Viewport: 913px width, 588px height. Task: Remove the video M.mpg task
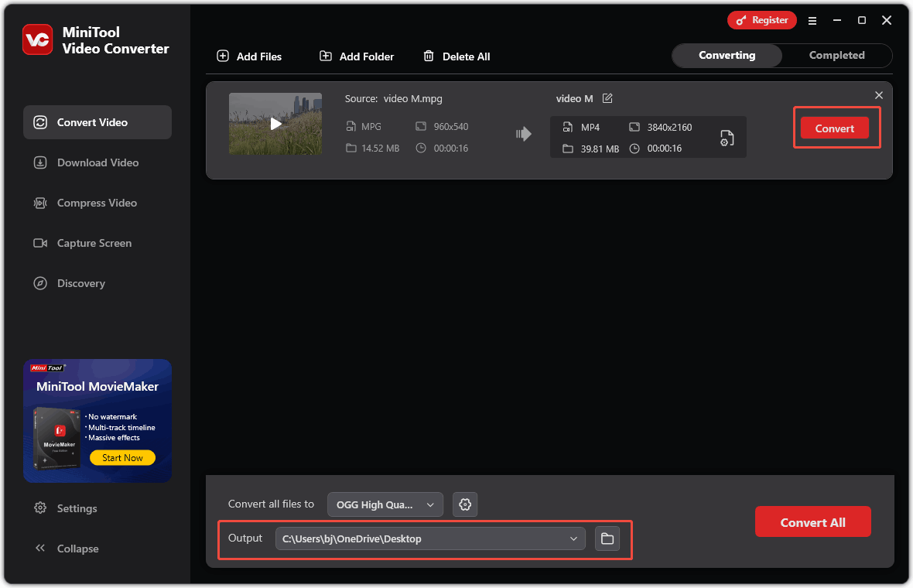coord(879,95)
